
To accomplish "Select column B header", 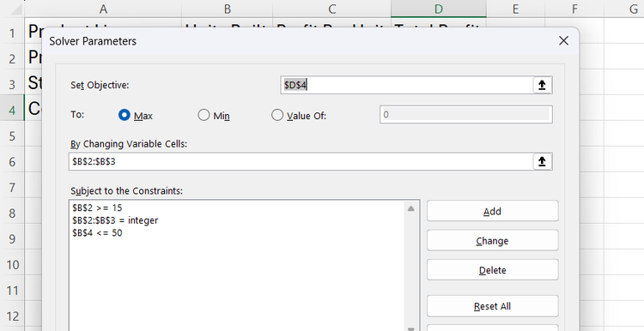I will click(228, 9).
